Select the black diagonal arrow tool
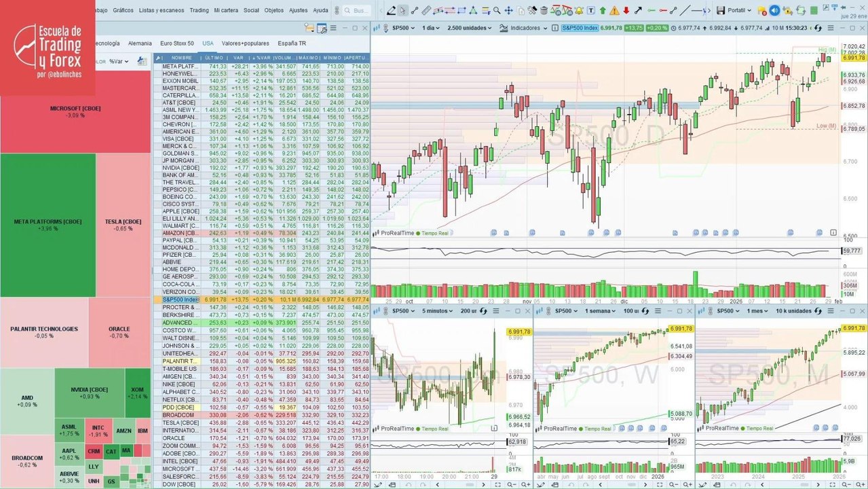The height and width of the screenshot is (489, 868). point(638,10)
